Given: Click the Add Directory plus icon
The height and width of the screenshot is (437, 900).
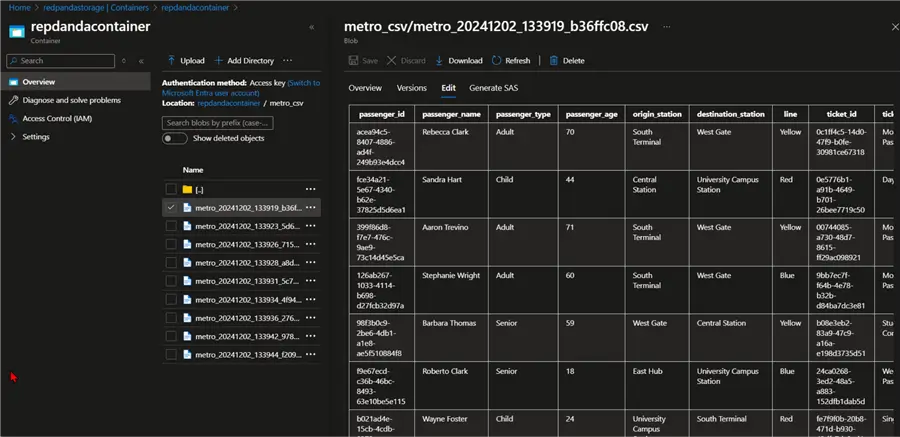Looking at the screenshot, I should 218,60.
